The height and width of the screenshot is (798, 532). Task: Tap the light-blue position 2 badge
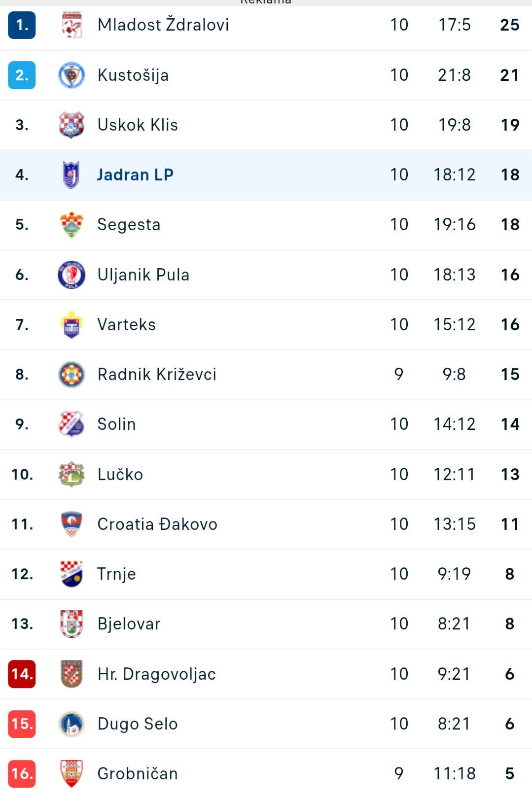coord(22,75)
